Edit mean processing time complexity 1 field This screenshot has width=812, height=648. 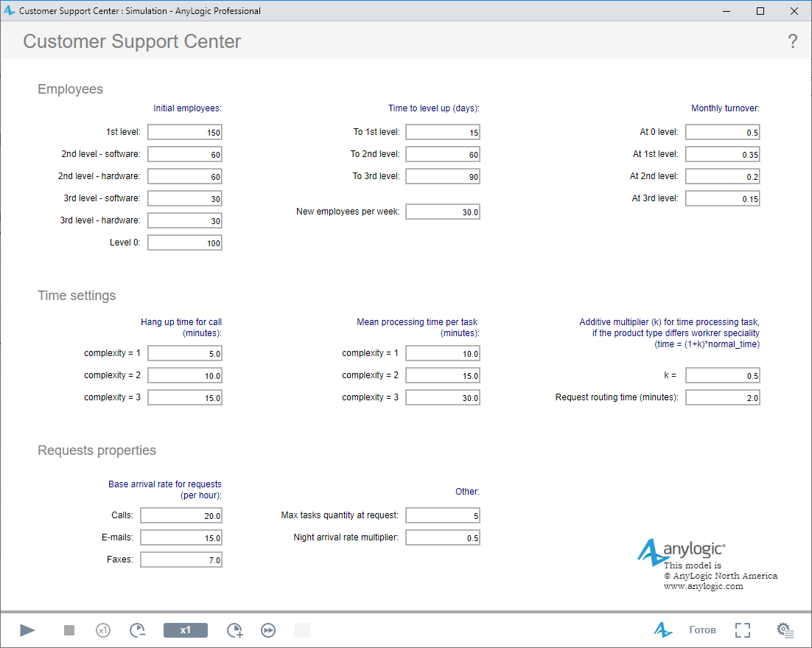(x=443, y=353)
